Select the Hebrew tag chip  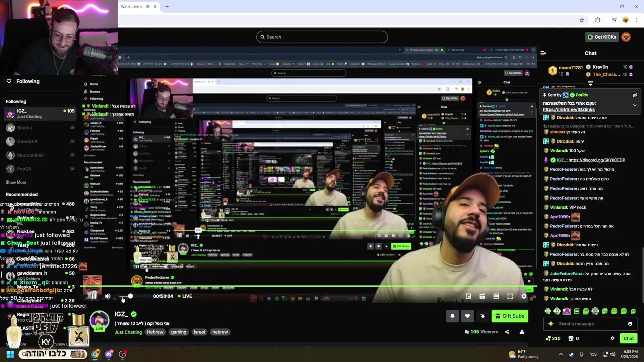point(155,332)
